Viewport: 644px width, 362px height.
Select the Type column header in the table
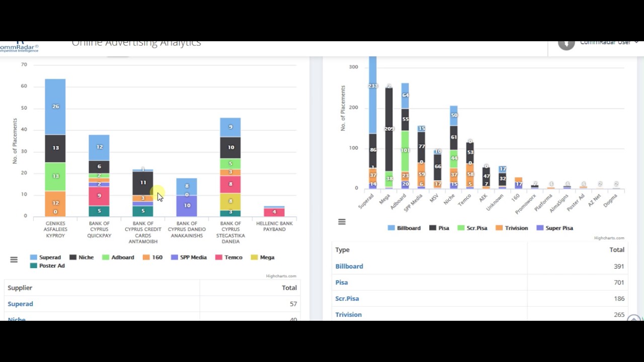click(x=342, y=249)
